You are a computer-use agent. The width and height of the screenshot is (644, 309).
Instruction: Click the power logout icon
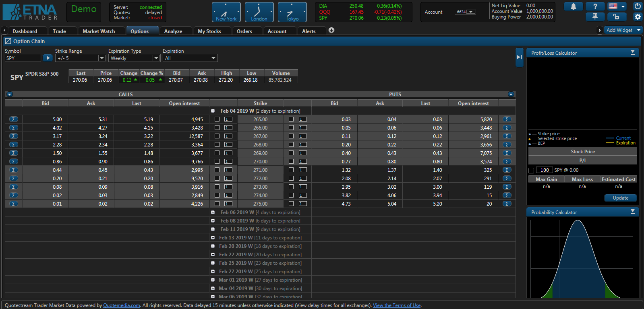638,6
